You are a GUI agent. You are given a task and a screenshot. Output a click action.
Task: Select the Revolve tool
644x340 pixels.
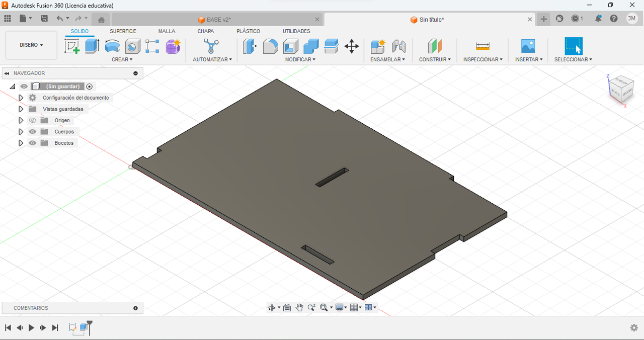pos(112,46)
